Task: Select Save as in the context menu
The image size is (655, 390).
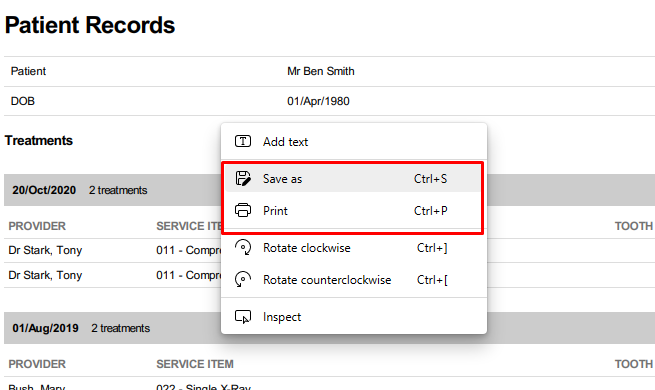Action: tap(354, 178)
